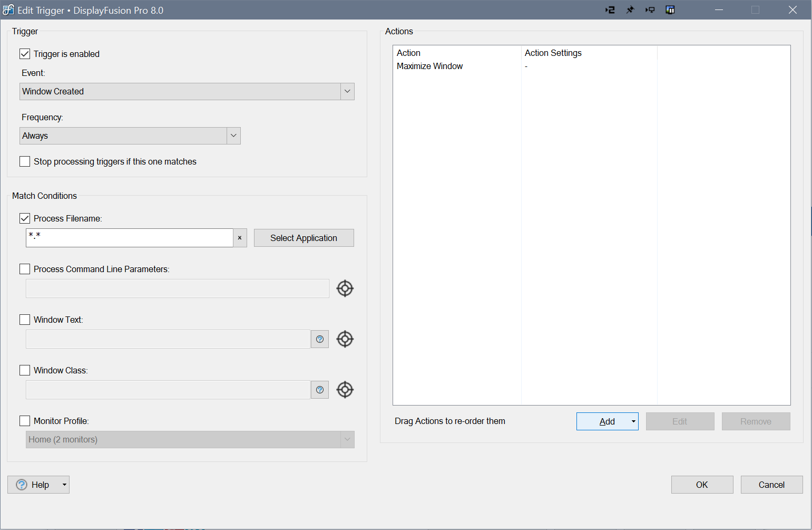
Task: Open the Frequency dropdown showing Always
Action: (x=130, y=136)
